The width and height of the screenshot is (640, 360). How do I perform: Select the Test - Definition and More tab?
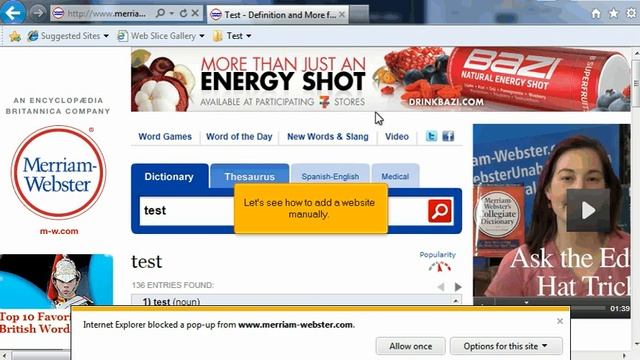[278, 15]
